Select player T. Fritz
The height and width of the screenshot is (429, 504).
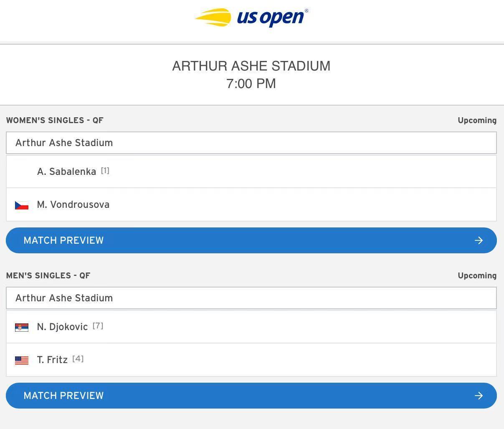point(251,360)
